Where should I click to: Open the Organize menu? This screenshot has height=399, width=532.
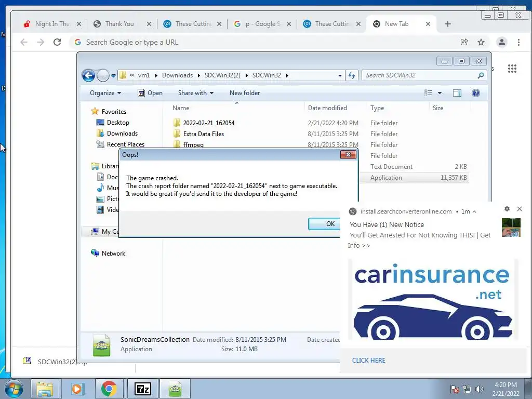pos(105,93)
